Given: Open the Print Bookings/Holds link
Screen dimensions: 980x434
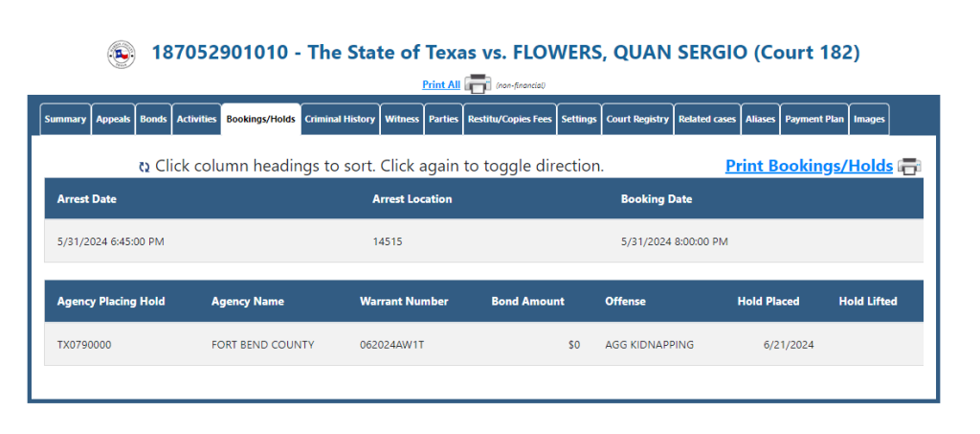Looking at the screenshot, I should click(809, 166).
